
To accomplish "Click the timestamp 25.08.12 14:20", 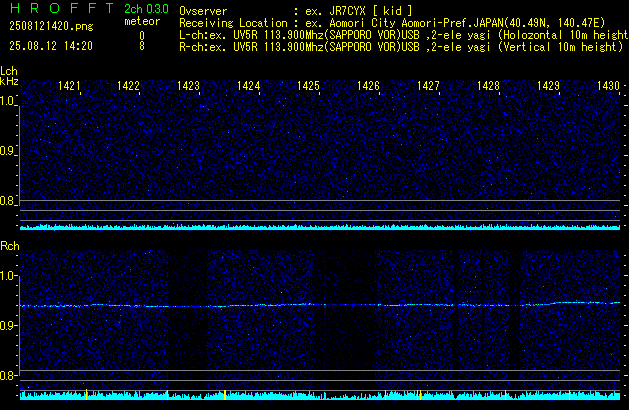I will point(51,46).
